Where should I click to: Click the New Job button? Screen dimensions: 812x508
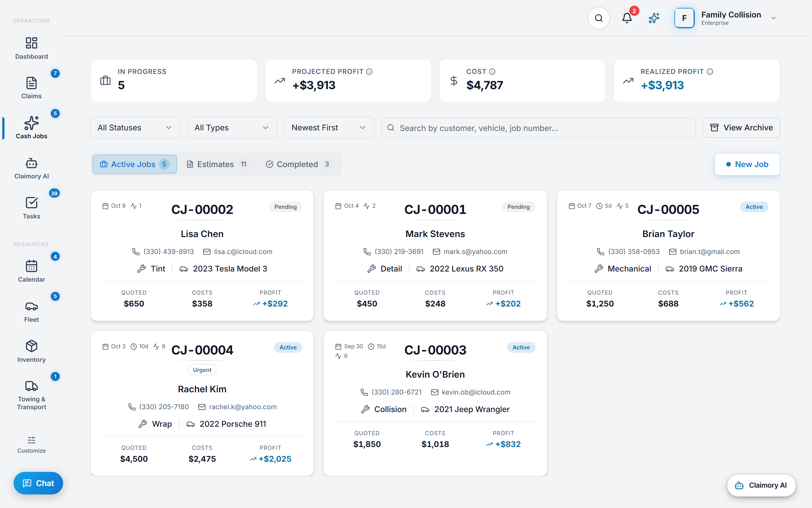click(x=747, y=164)
